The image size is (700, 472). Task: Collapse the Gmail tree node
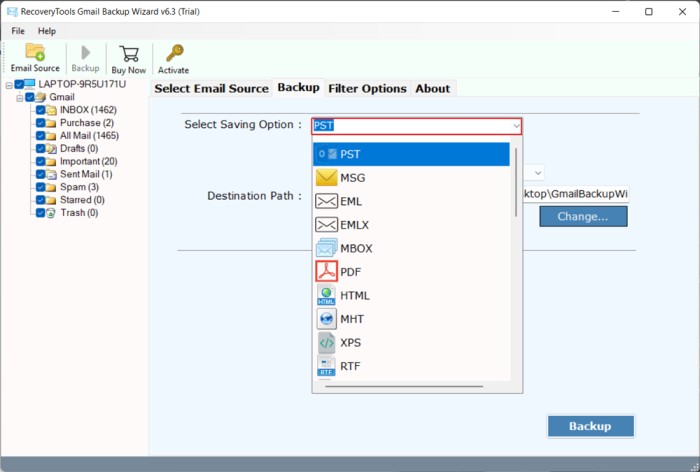coord(19,97)
